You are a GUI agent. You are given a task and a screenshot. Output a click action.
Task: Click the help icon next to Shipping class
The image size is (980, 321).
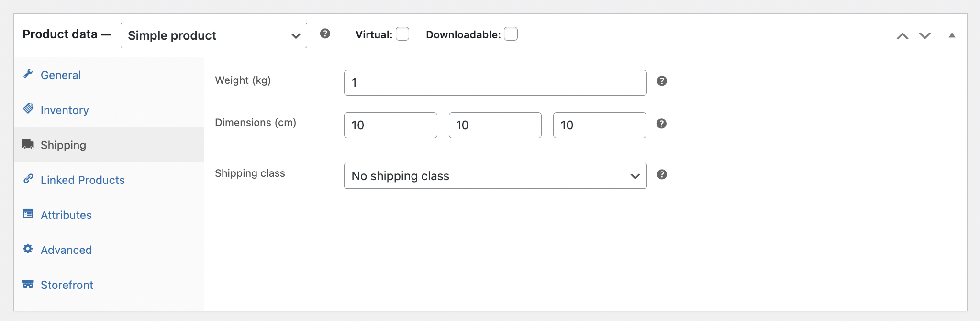663,175
